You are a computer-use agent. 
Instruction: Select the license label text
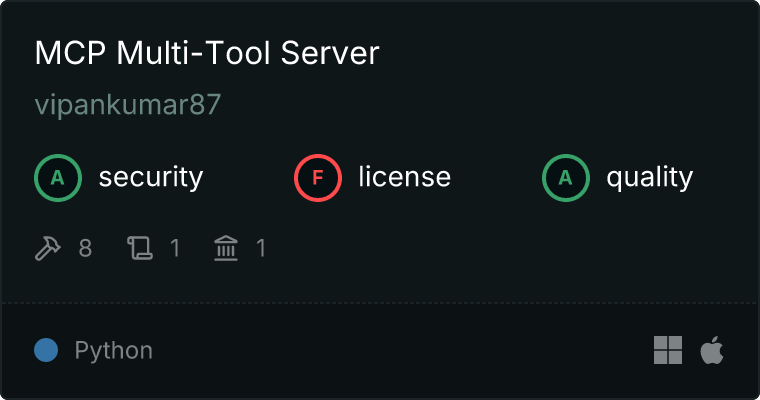404,178
